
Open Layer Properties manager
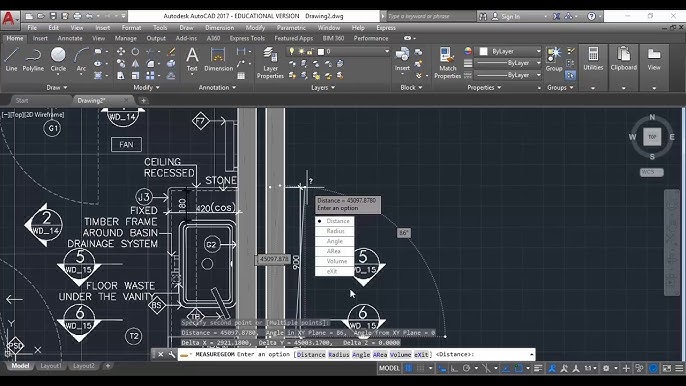point(270,63)
